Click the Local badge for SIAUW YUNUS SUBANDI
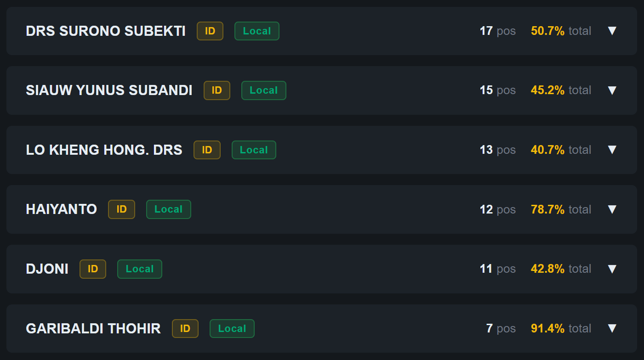The image size is (644, 360). (x=263, y=90)
